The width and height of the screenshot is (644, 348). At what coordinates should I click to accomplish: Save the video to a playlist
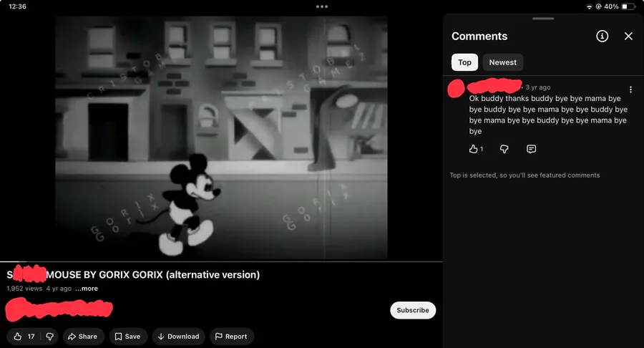pos(128,337)
